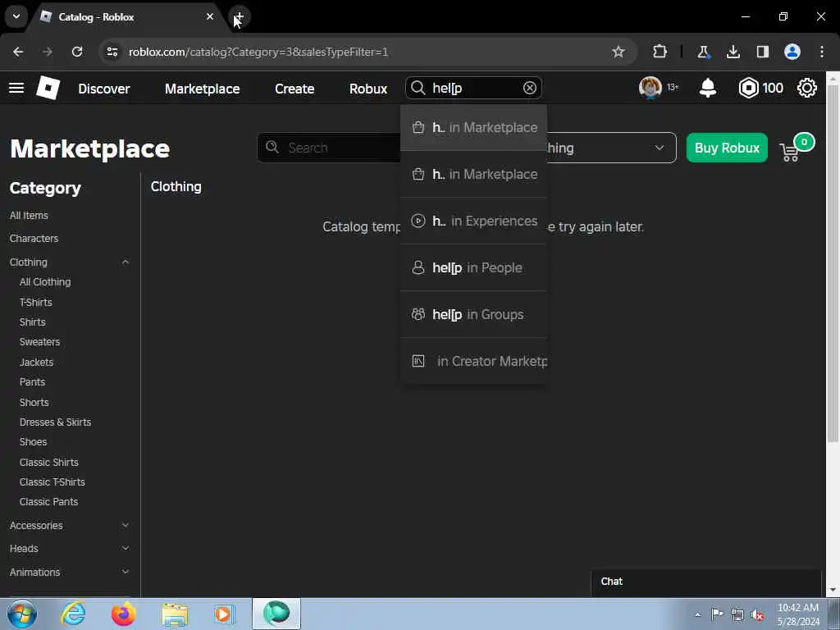Click the Buy Robux button
The height and width of the screenshot is (630, 840).
(727, 148)
